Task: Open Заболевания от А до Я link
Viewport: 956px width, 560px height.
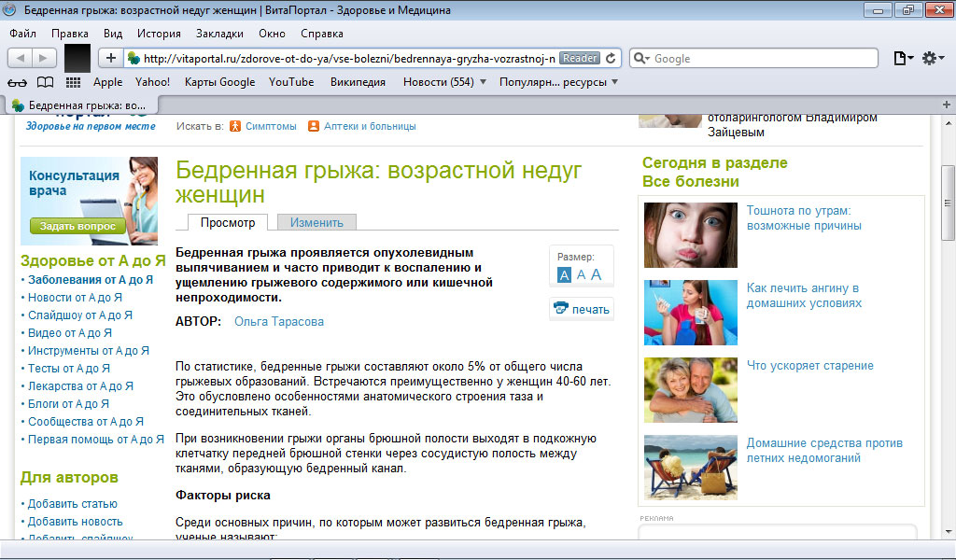Action: 91,280
